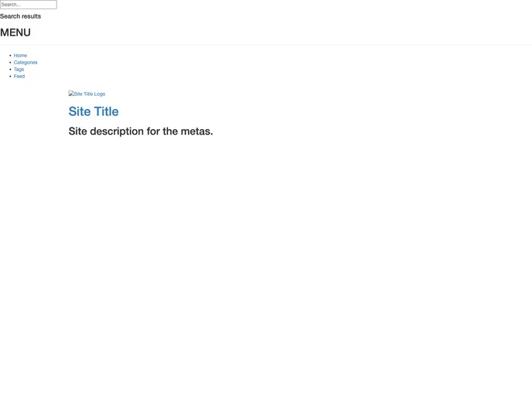
Task: Go to the Categories page link
Action: pyautogui.click(x=26, y=63)
